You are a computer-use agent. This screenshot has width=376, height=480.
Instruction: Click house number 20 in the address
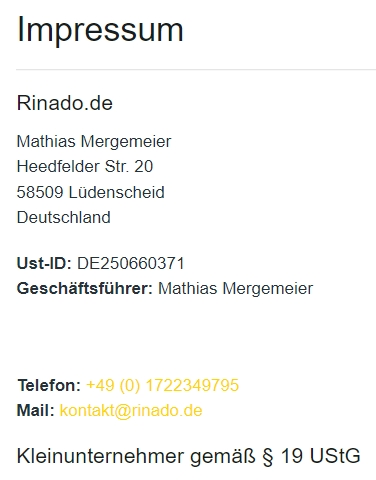coord(144,166)
